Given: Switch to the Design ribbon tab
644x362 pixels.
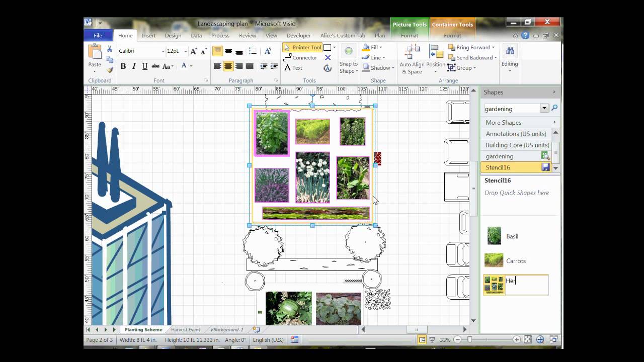Looking at the screenshot, I should 173,36.
